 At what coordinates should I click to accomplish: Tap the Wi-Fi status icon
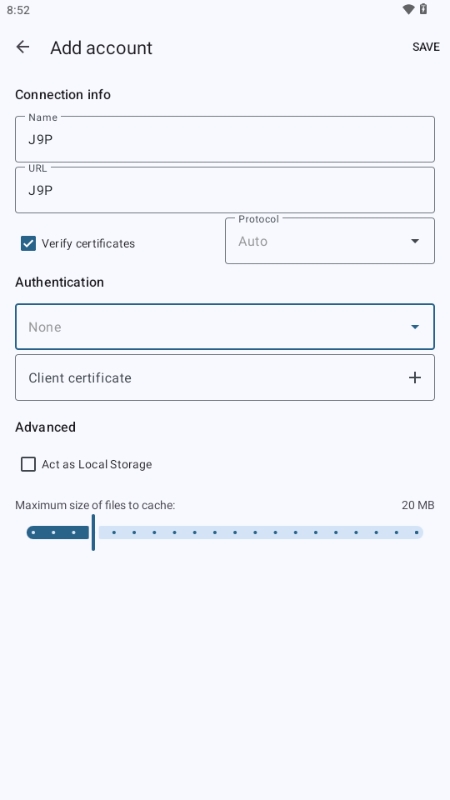(x=408, y=9)
